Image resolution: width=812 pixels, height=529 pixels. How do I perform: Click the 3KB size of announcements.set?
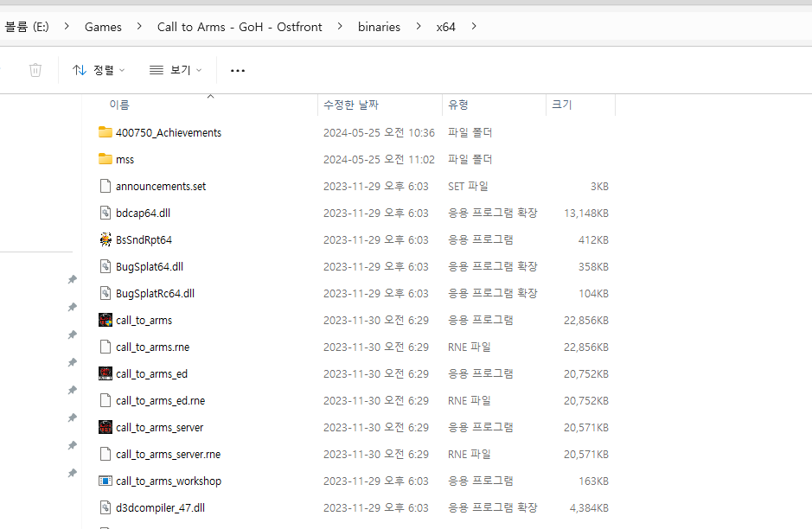coord(599,187)
